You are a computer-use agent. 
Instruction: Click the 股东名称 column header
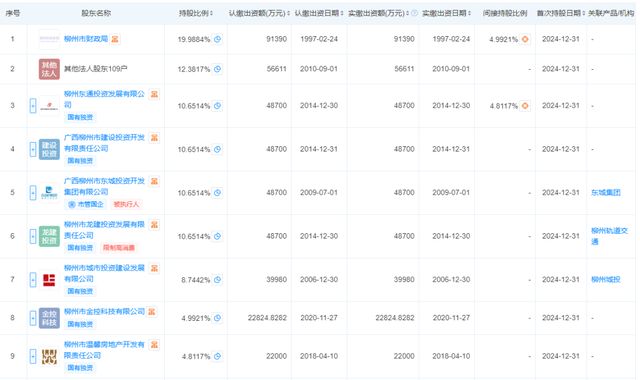pyautogui.click(x=96, y=13)
